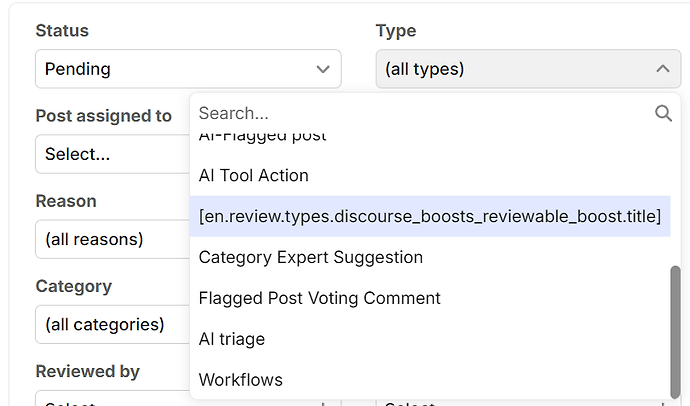Click the up chevron on Type dropdown

coord(663,69)
